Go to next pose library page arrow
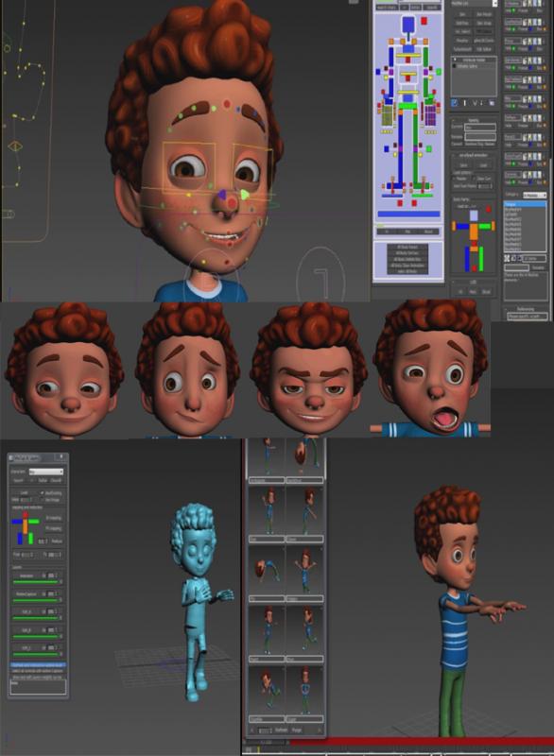 tap(319, 730)
